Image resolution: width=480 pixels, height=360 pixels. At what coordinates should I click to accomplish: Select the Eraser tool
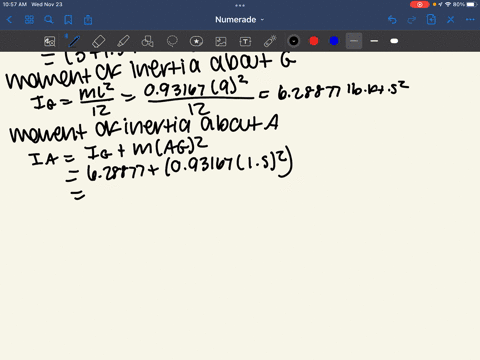tap(98, 41)
